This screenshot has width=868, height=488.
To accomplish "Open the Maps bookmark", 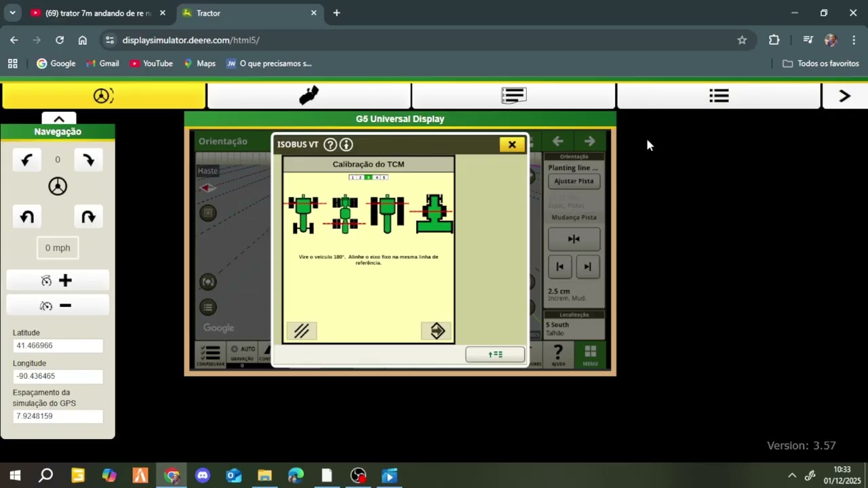I will point(199,64).
